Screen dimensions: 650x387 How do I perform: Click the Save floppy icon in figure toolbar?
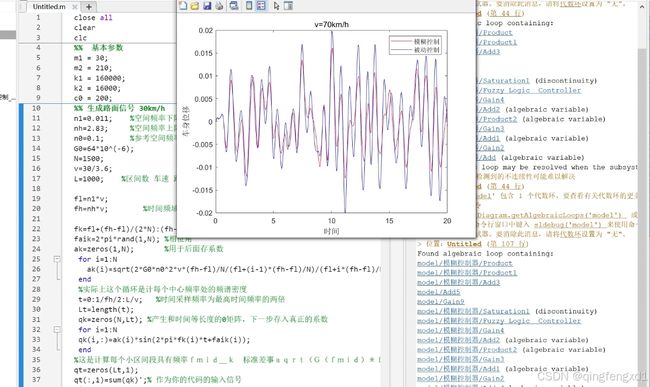[x=207, y=5]
